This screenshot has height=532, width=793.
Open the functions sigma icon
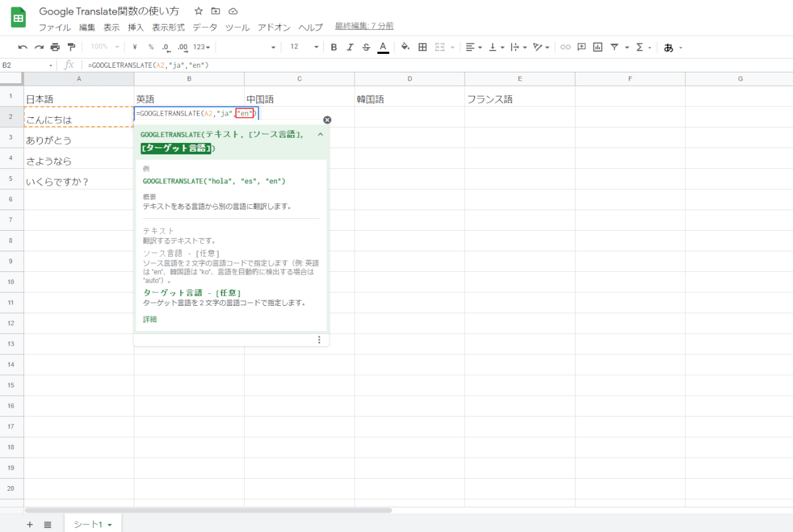tap(640, 47)
